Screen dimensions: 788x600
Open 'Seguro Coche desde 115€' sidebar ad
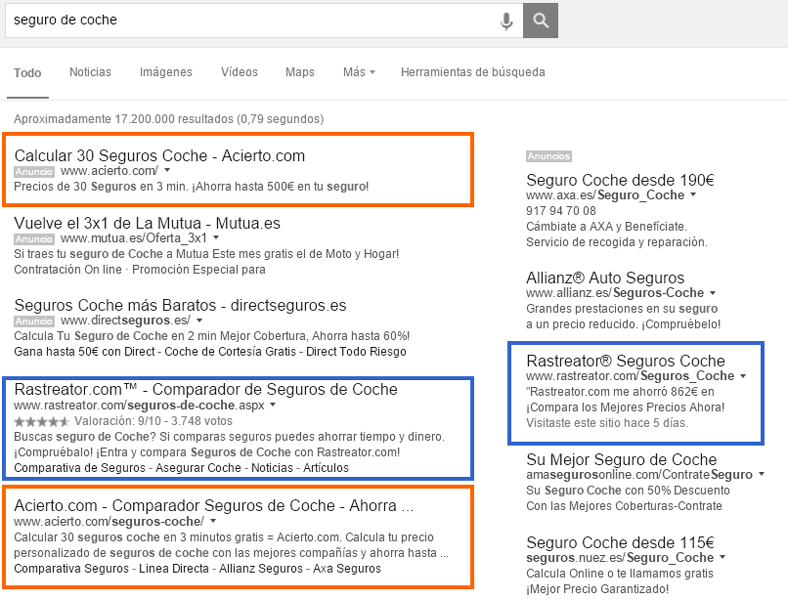620,543
